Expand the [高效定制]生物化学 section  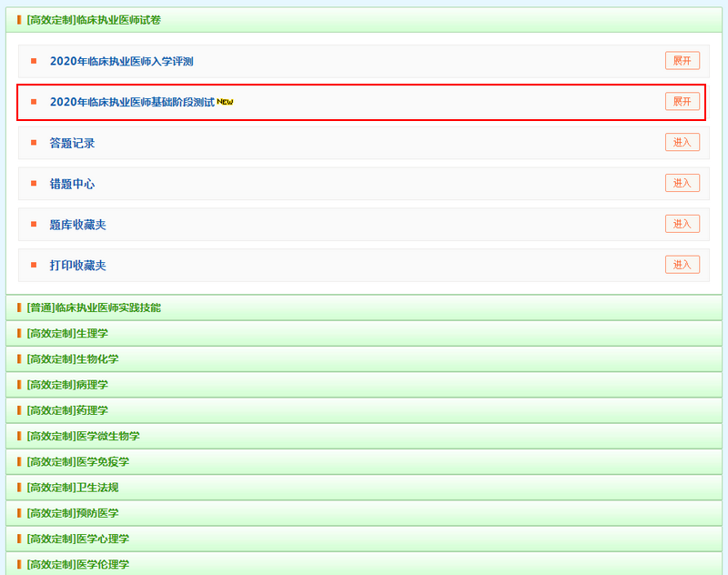73,359
